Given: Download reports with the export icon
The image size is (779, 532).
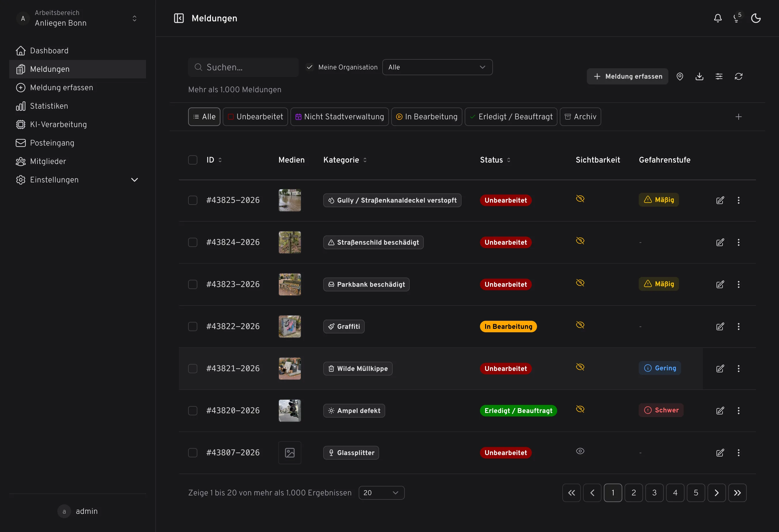Looking at the screenshot, I should coord(699,76).
